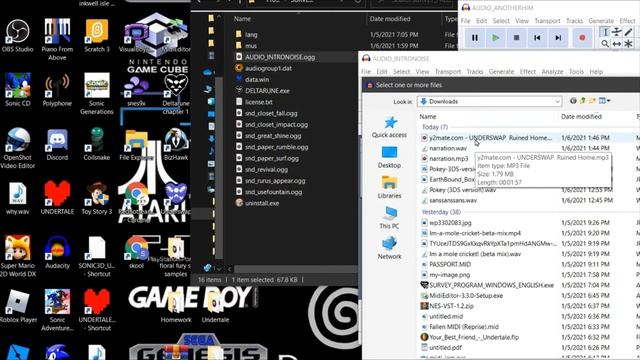The height and width of the screenshot is (360, 640).
Task: Create new folder in file dialog
Action: coord(592,100)
